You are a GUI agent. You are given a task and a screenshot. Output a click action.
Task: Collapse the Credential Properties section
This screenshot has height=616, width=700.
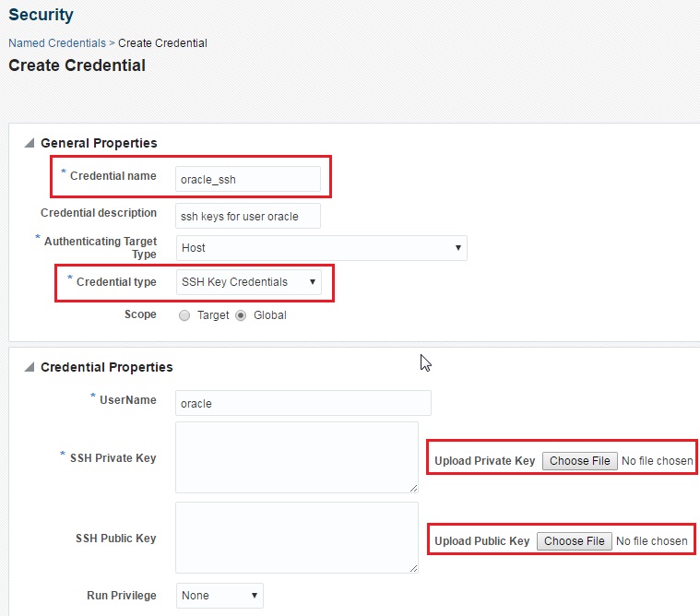[x=30, y=367]
